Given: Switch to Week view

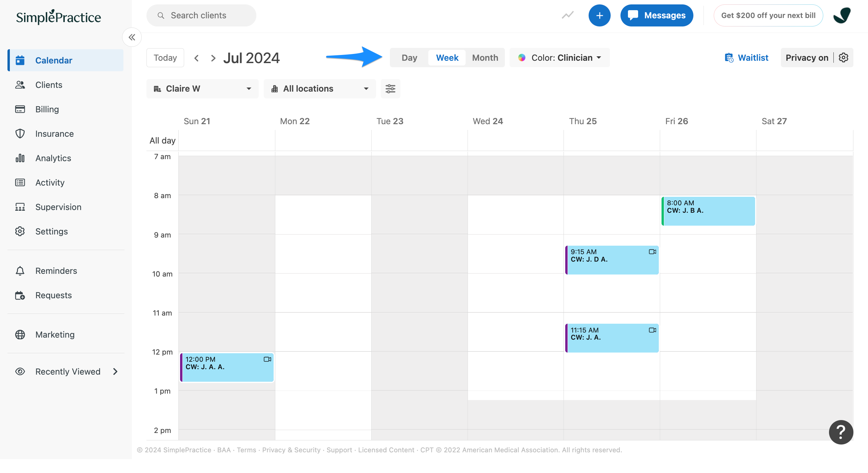Looking at the screenshot, I should click(x=447, y=58).
